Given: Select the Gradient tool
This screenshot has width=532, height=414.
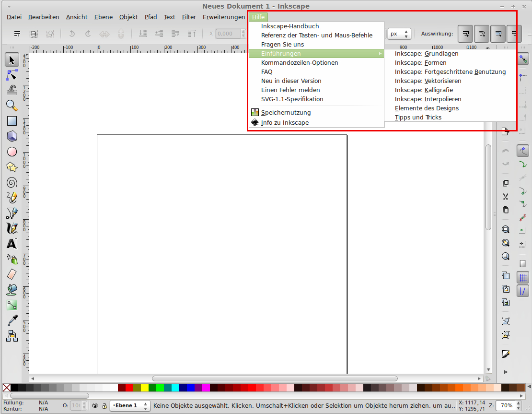Looking at the screenshot, I should tap(12, 305).
